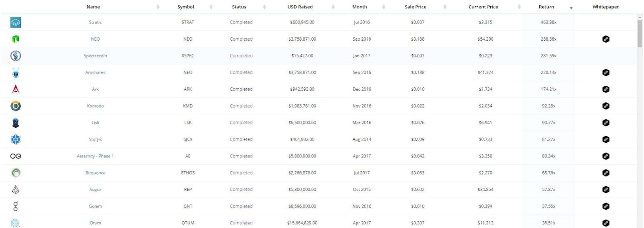Image resolution: width=644 pixels, height=228 pixels.
Task: Click the Name column header
Action: [93, 6]
